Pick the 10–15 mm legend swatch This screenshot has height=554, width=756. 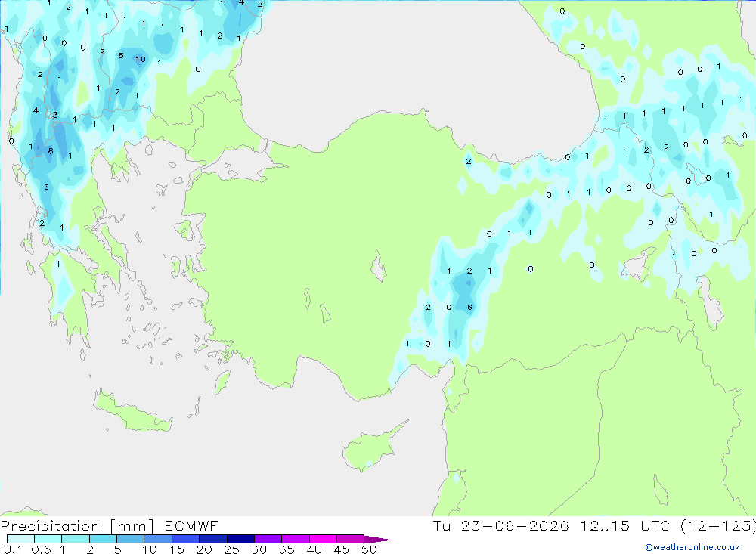click(158, 539)
